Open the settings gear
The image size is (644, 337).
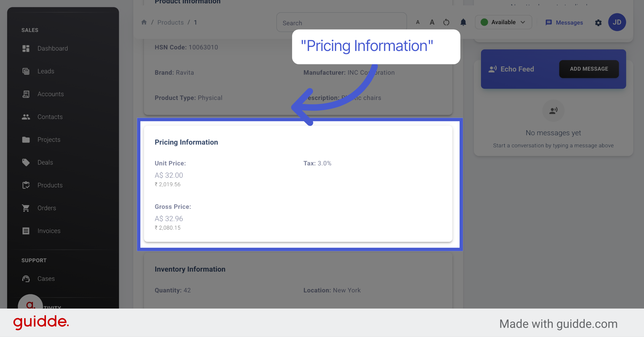click(x=598, y=23)
